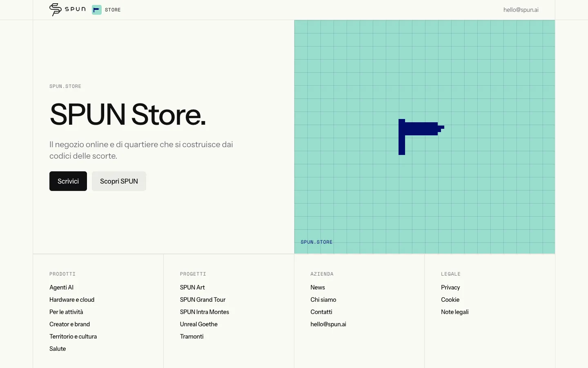Open Creator e brand link
This screenshot has width=588, height=368.
[x=69, y=324]
